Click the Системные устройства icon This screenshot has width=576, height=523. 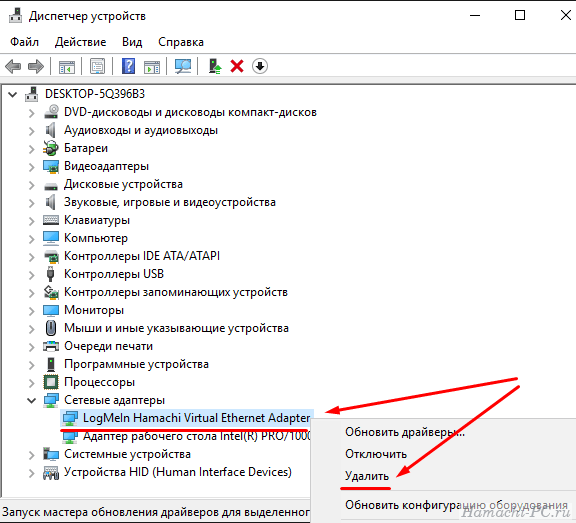click(x=51, y=454)
